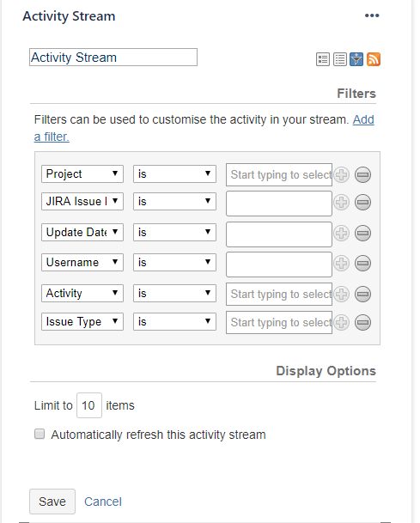Click the 'Add a filter' link
This screenshot has height=523, width=420.
click(x=363, y=119)
